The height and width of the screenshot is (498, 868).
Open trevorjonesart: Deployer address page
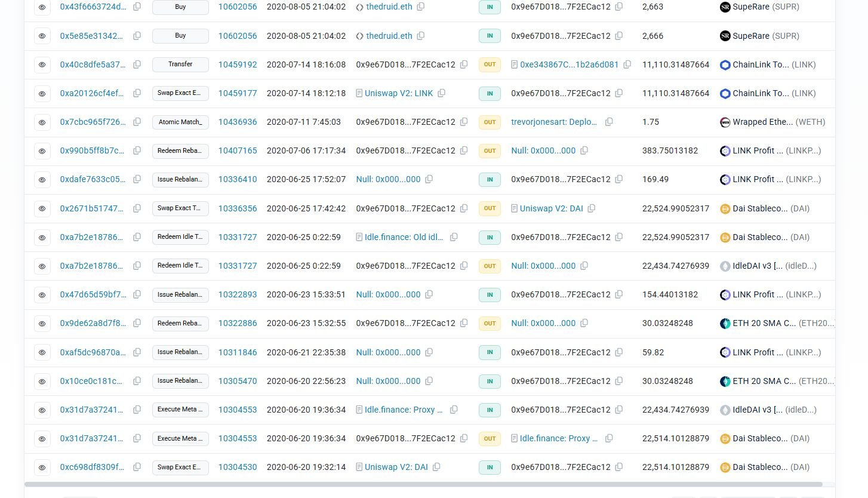pos(554,122)
